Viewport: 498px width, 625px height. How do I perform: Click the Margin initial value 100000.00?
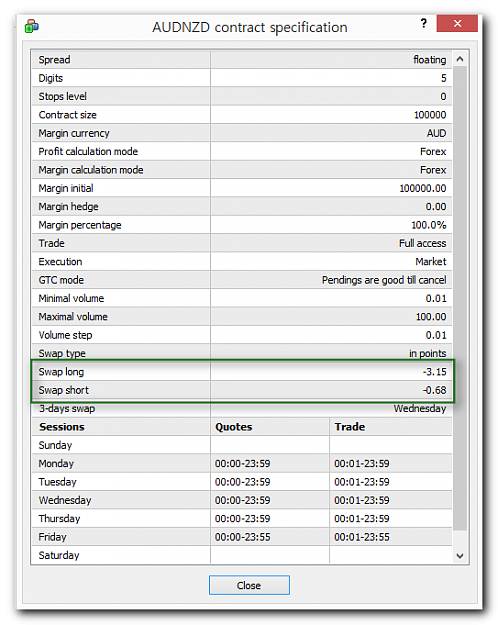pos(423,188)
